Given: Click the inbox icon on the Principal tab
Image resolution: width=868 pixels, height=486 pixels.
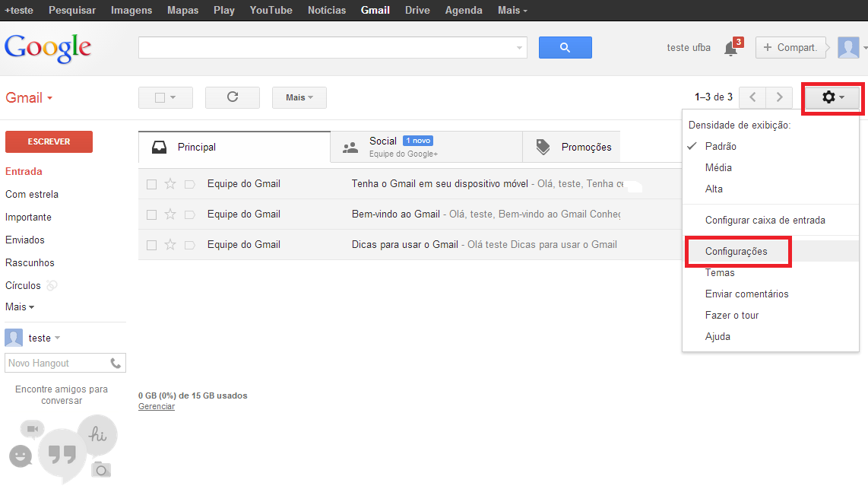Looking at the screenshot, I should [160, 147].
